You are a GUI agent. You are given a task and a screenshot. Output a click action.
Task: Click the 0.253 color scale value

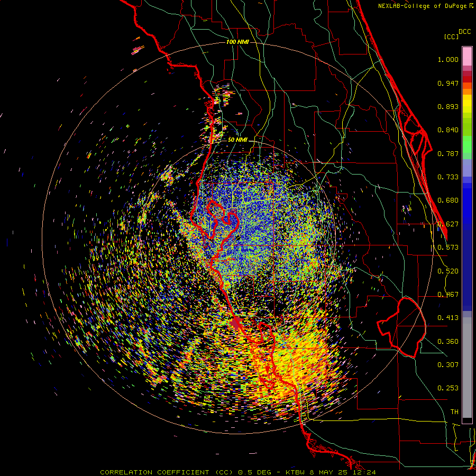tap(448, 388)
